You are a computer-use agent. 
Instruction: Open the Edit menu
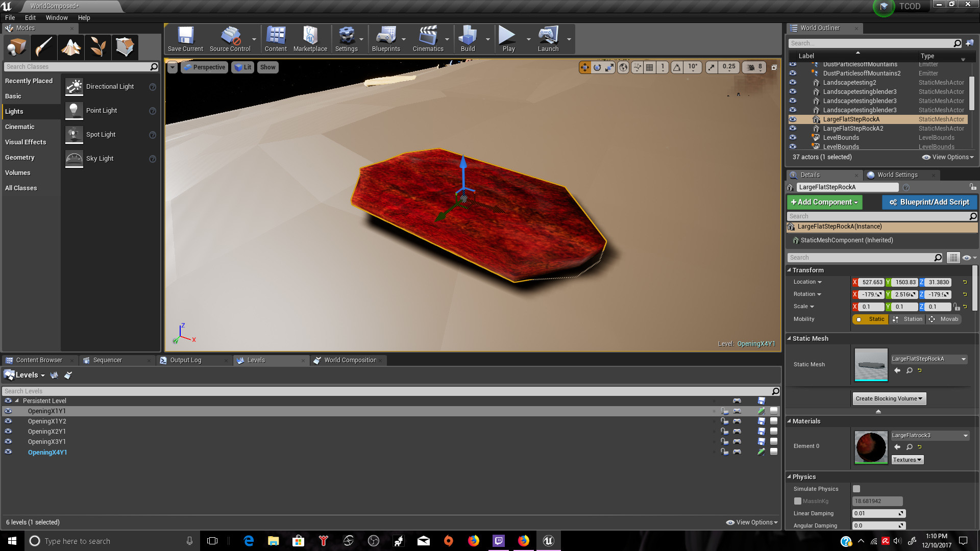coord(30,17)
